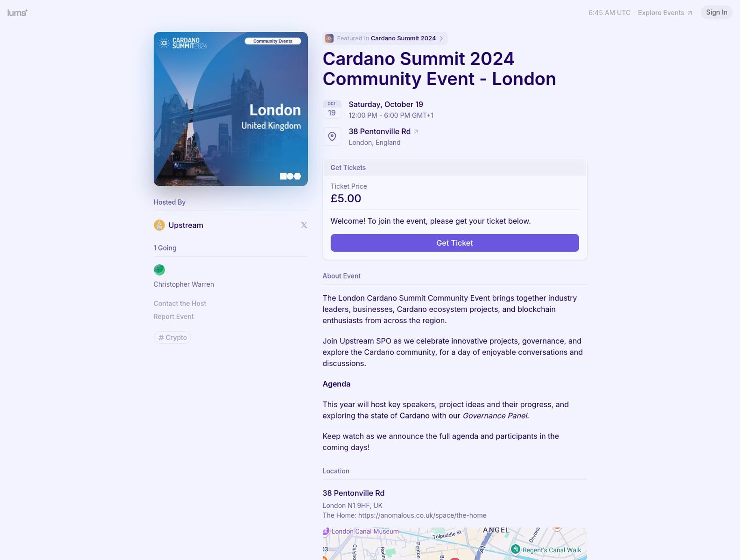The height and width of the screenshot is (560, 747).
Task: Click the Report Event link
Action: [174, 317]
